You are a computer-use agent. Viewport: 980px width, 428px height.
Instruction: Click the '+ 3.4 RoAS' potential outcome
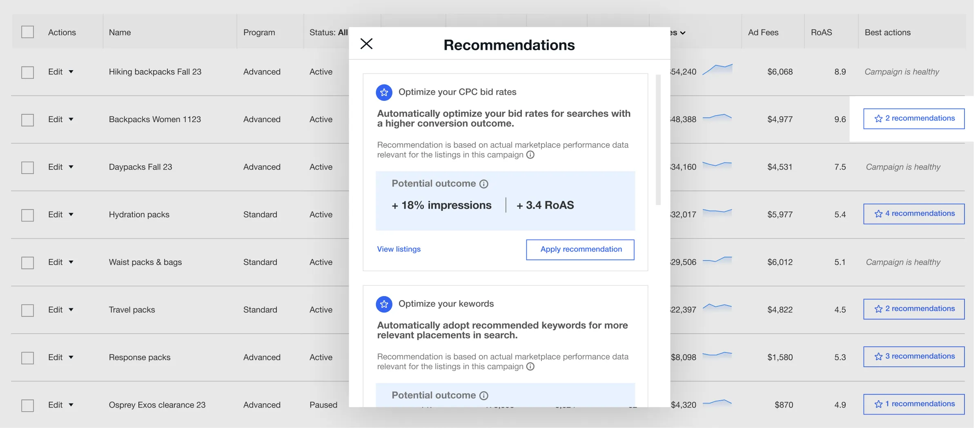coord(545,205)
